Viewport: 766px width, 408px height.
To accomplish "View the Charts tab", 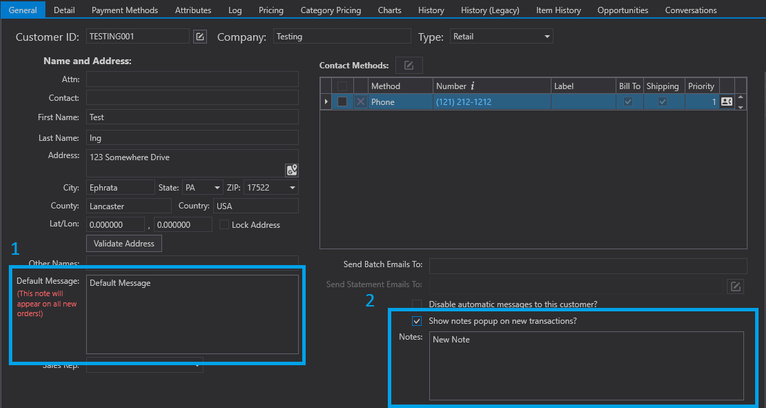I will (x=389, y=10).
